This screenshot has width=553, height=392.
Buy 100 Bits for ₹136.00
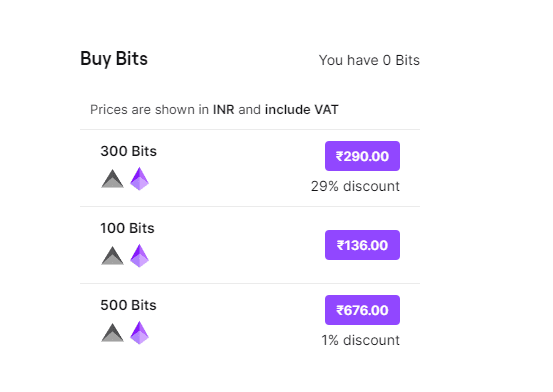(x=362, y=245)
